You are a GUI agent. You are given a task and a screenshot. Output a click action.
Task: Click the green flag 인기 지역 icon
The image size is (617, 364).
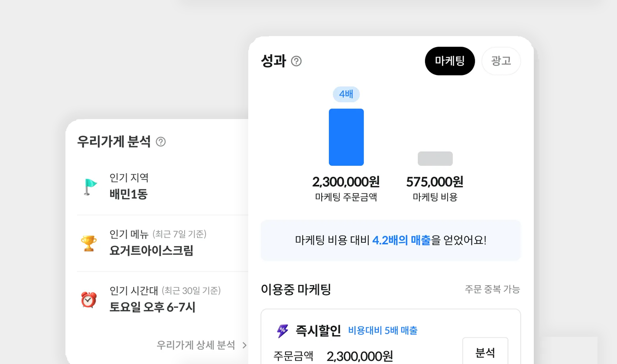(x=90, y=187)
